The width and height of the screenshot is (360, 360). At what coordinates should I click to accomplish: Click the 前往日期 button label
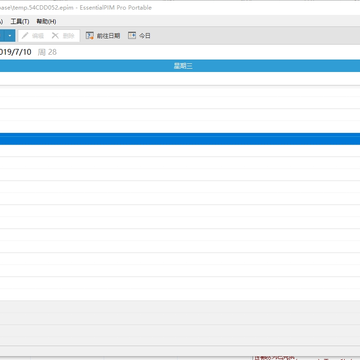[x=108, y=36]
